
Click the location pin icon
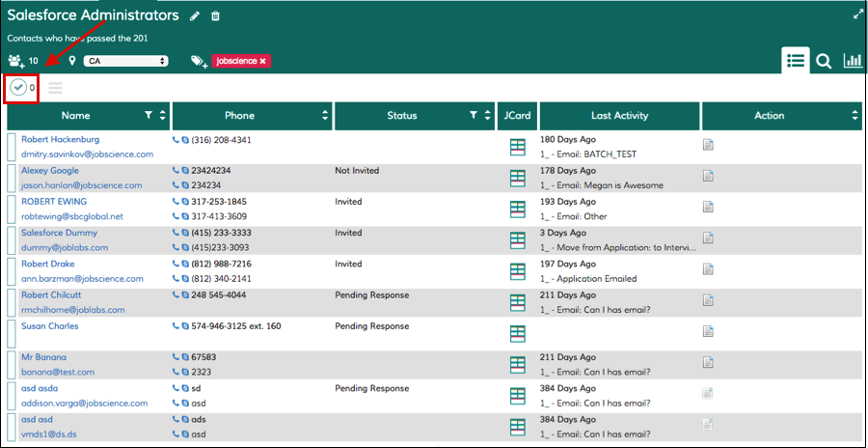click(71, 61)
